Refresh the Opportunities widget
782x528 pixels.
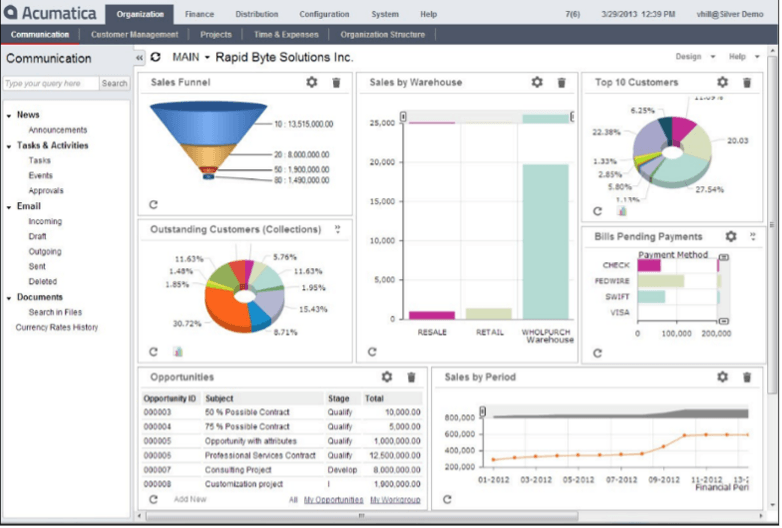[154, 499]
